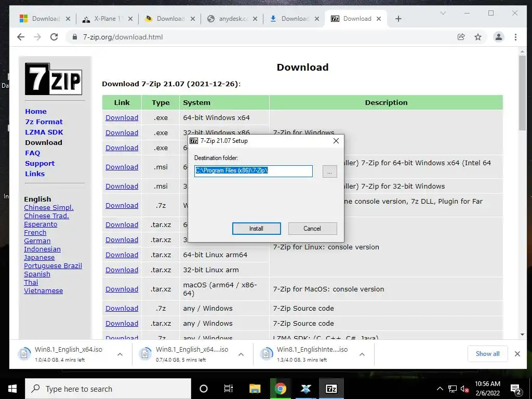Click the 7-Zip logo on the page
Image resolution: width=532 pixels, height=399 pixels.
(54, 79)
